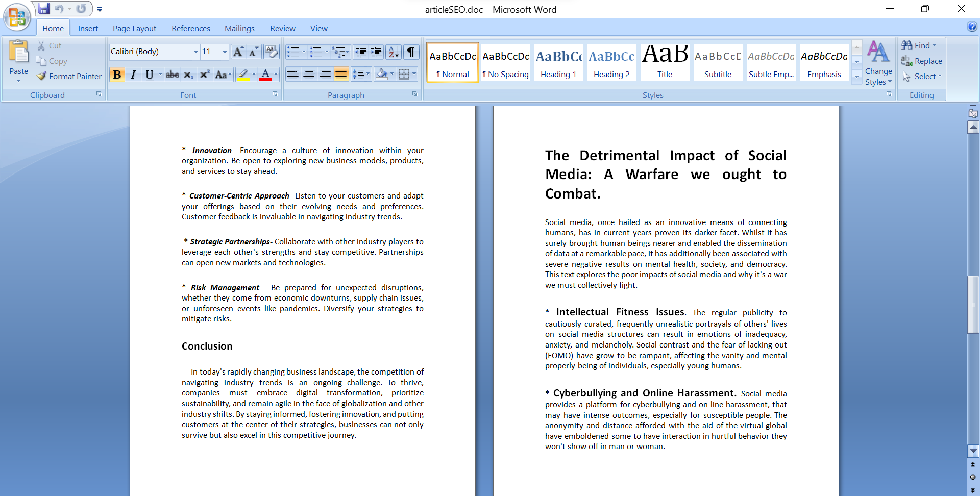980x496 pixels.
Task: Click the Increase Indent icon
Action: click(x=376, y=52)
